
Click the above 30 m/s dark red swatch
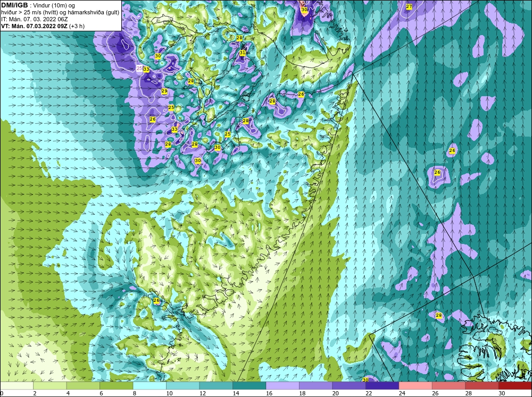pos(516,386)
